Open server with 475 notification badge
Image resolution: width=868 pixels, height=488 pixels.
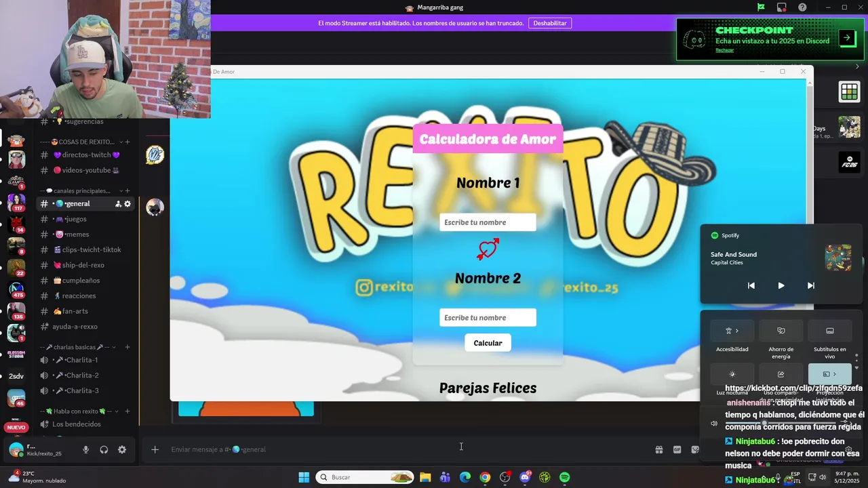(16, 289)
